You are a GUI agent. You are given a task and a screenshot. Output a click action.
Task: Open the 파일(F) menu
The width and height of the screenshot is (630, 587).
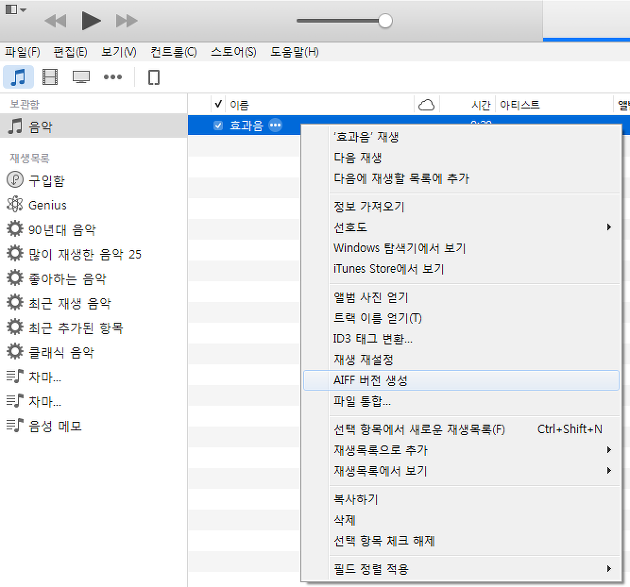[x=22, y=52]
